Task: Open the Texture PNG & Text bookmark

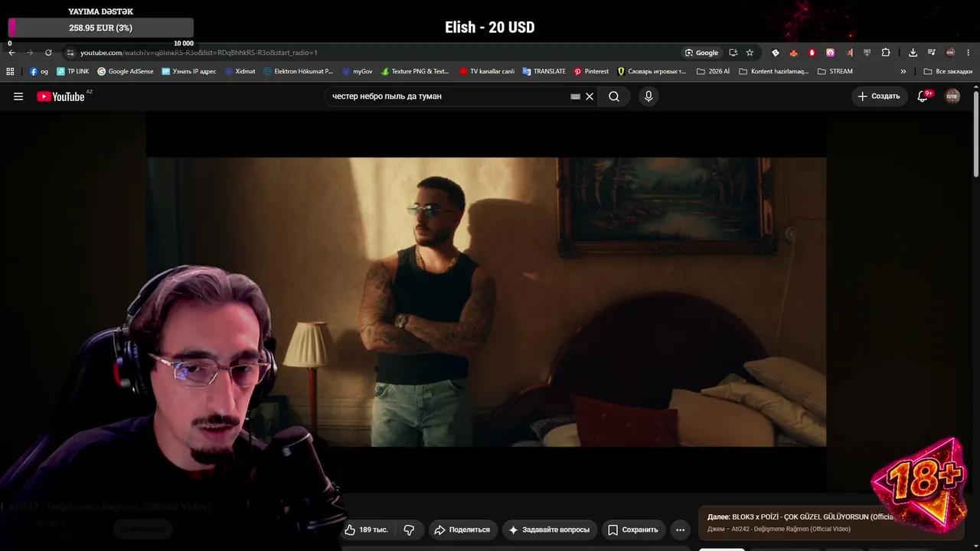Action: pyautogui.click(x=415, y=71)
